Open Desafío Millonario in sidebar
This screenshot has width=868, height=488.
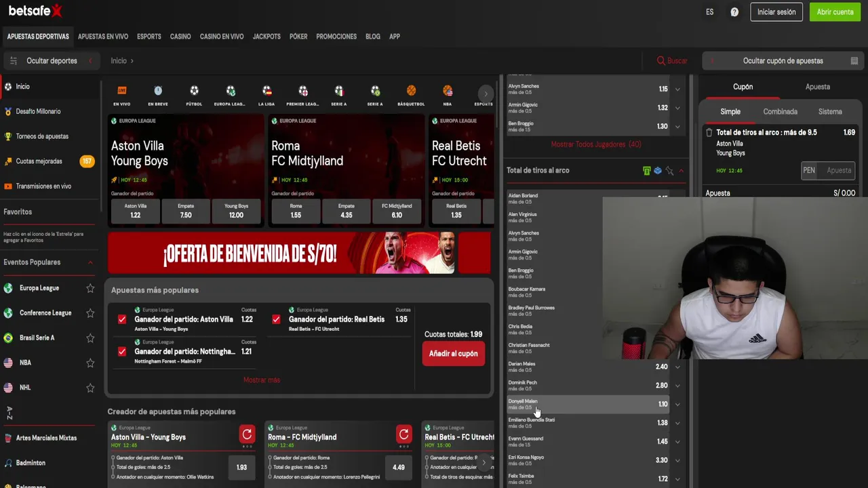click(x=38, y=111)
